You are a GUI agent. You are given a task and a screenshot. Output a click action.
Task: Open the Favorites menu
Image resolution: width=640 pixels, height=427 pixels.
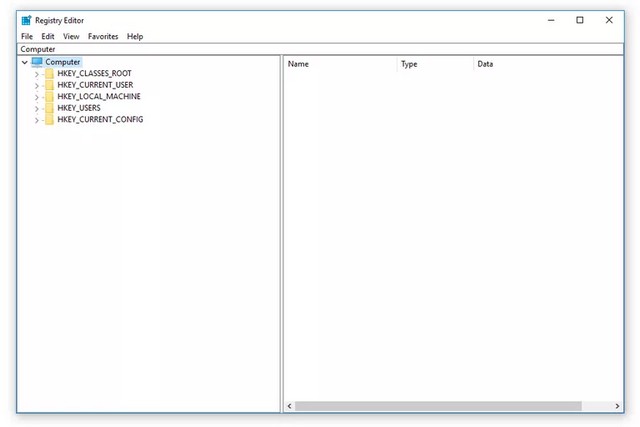(103, 36)
